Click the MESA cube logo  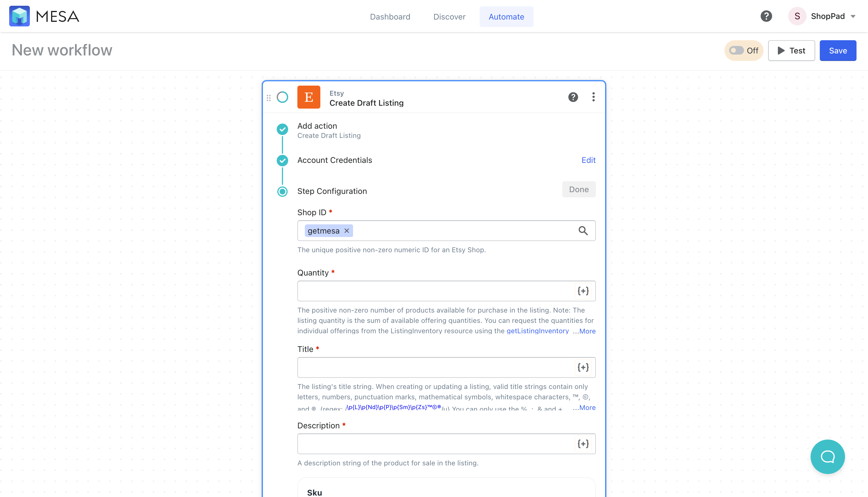point(20,16)
